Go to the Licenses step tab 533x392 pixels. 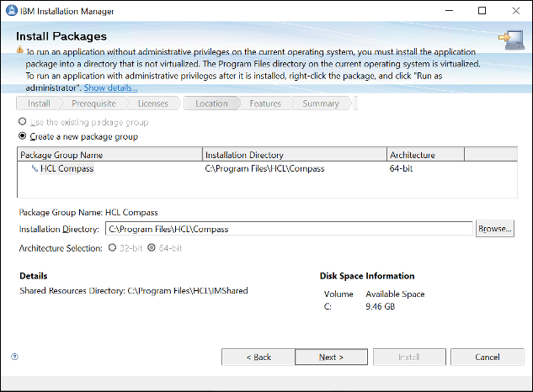click(x=153, y=103)
